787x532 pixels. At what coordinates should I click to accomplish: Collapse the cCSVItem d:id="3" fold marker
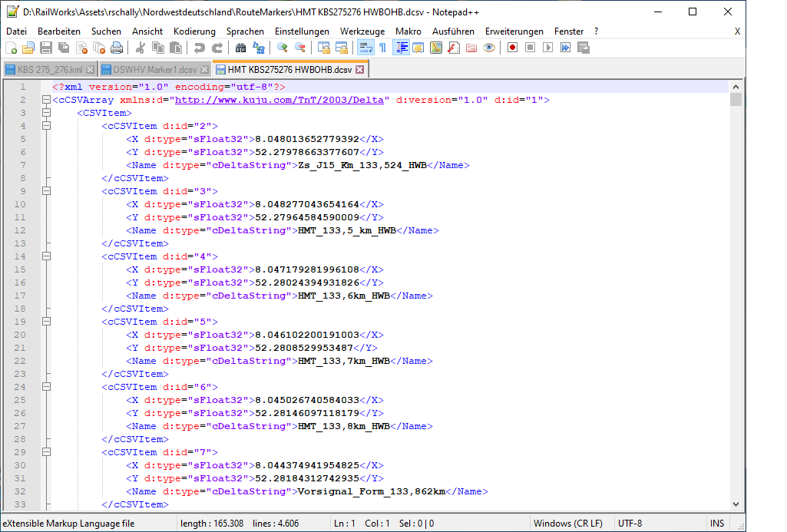46,191
